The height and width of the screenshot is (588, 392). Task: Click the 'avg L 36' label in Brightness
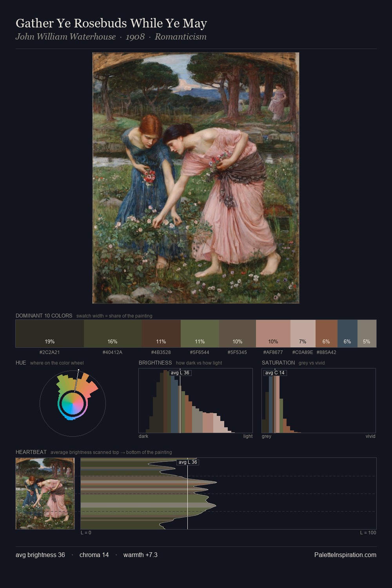tap(180, 373)
